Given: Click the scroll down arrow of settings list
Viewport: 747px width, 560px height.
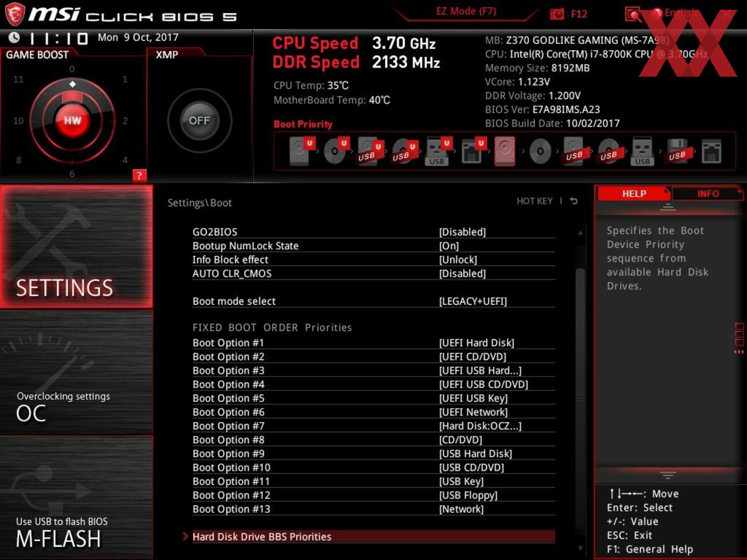Looking at the screenshot, I should point(581,547).
